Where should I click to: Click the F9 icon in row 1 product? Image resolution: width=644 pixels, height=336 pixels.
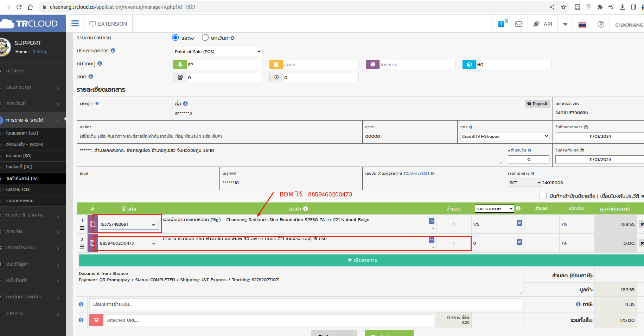(x=431, y=221)
